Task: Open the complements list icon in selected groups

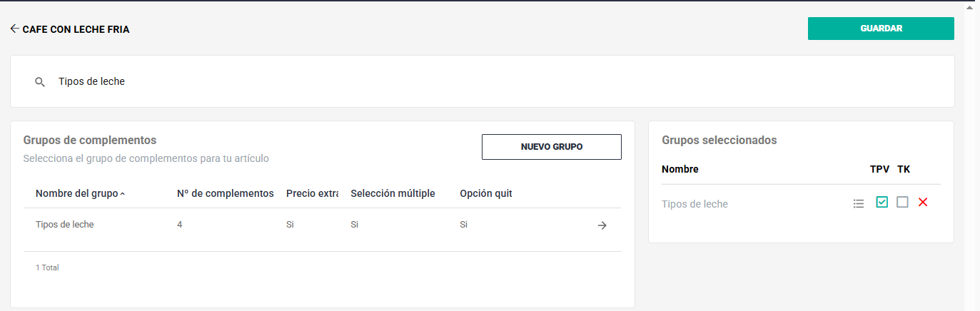Action: pos(858,203)
